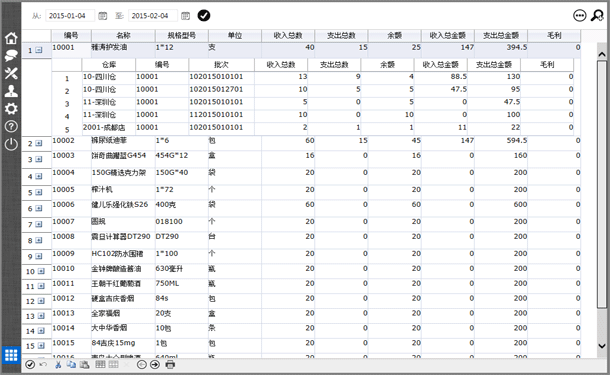Viewport: 610px width, 375px height.
Task: Expand row 4 item 10004
Action: coord(39,176)
